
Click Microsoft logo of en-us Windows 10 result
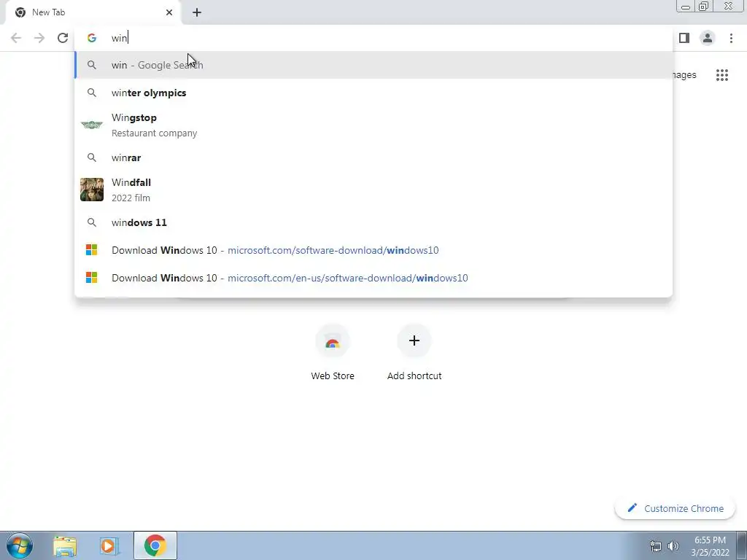(91, 278)
